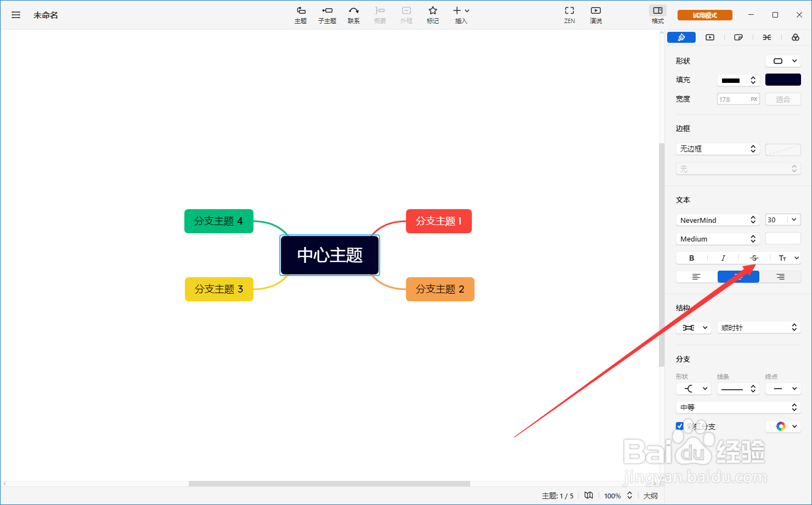Open the hamburger menu at top left
Viewport: 812px width, 505px height.
[x=15, y=15]
